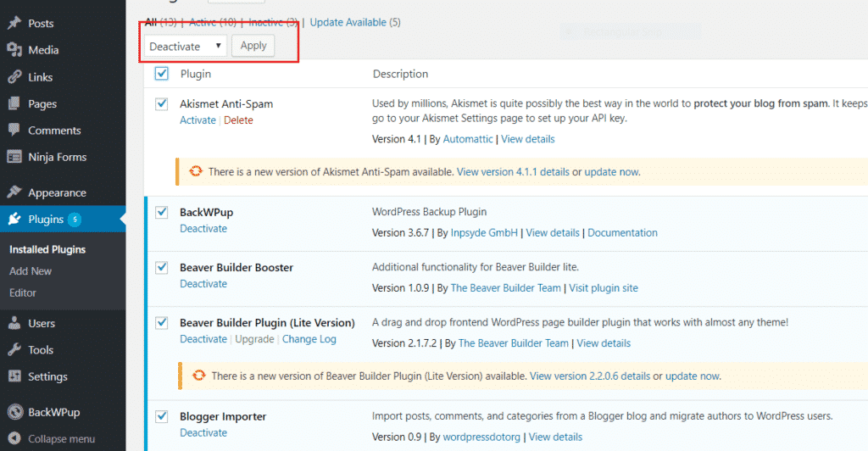Sort by Plugin column header
This screenshot has width=868, height=451.
click(x=196, y=74)
